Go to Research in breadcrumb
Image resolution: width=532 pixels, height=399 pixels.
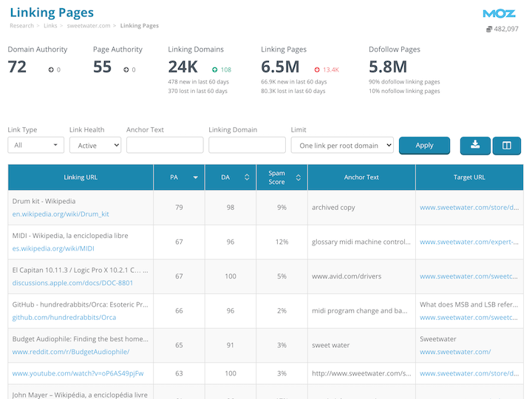coord(21,26)
